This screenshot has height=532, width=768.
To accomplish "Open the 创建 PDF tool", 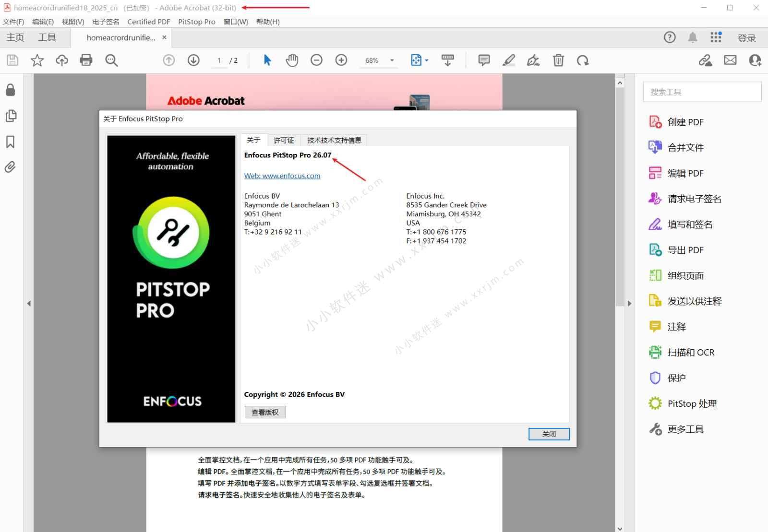I will coord(676,122).
